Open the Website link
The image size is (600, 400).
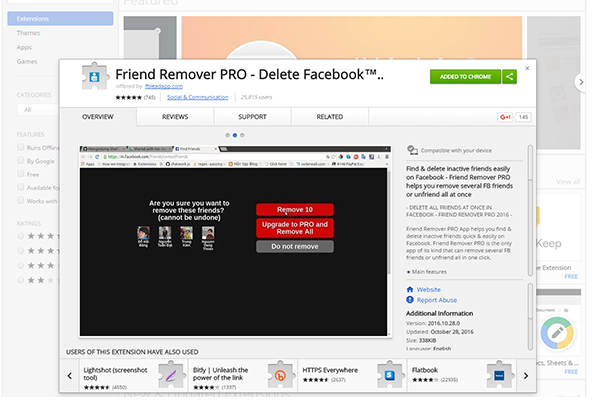429,290
